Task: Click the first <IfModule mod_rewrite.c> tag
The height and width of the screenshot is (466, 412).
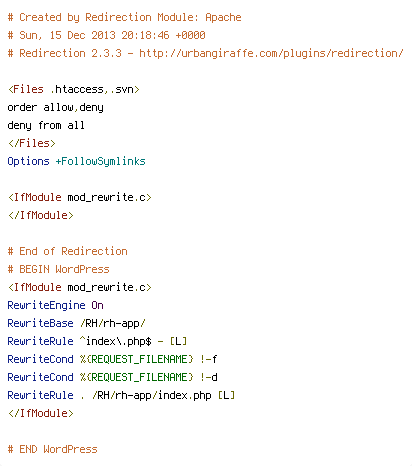Action: coord(79,197)
